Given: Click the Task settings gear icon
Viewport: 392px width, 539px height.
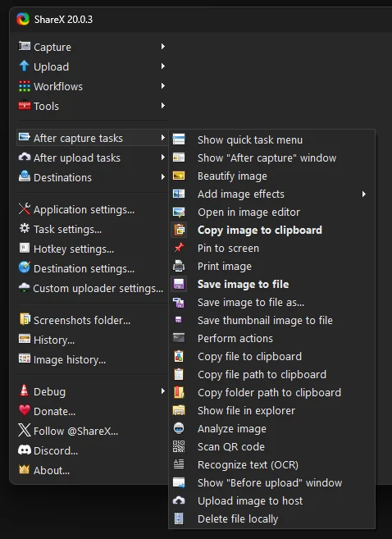Looking at the screenshot, I should pos(24,228).
